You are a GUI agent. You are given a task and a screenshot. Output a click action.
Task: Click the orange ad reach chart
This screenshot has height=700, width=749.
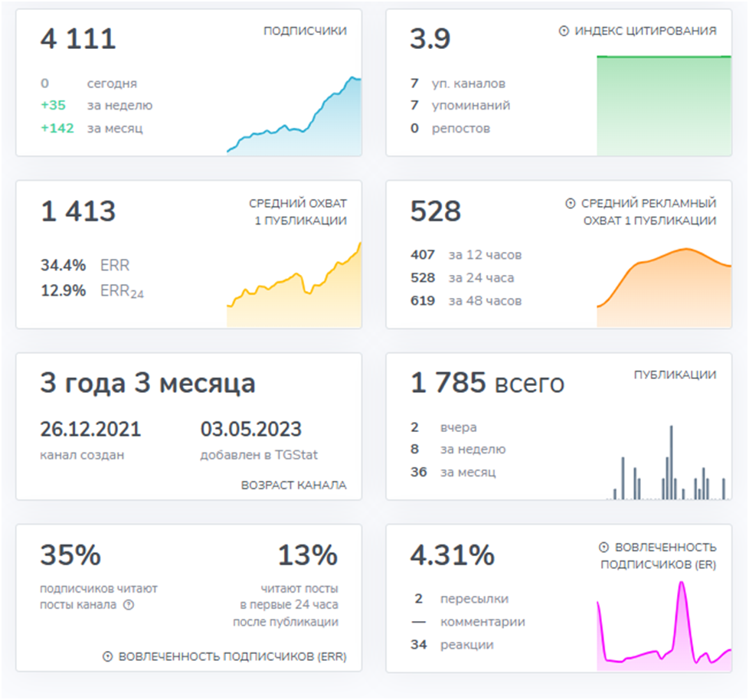(x=664, y=288)
